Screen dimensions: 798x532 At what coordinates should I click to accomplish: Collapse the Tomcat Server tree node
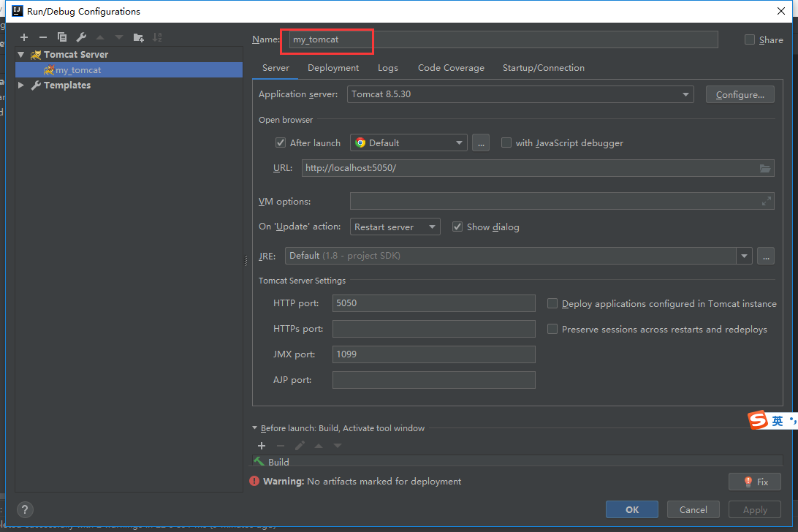tap(21, 55)
